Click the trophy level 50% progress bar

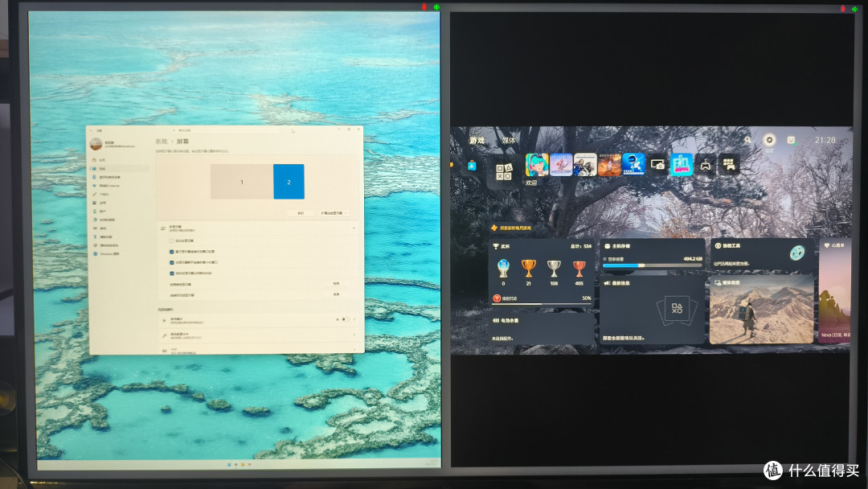(x=542, y=304)
